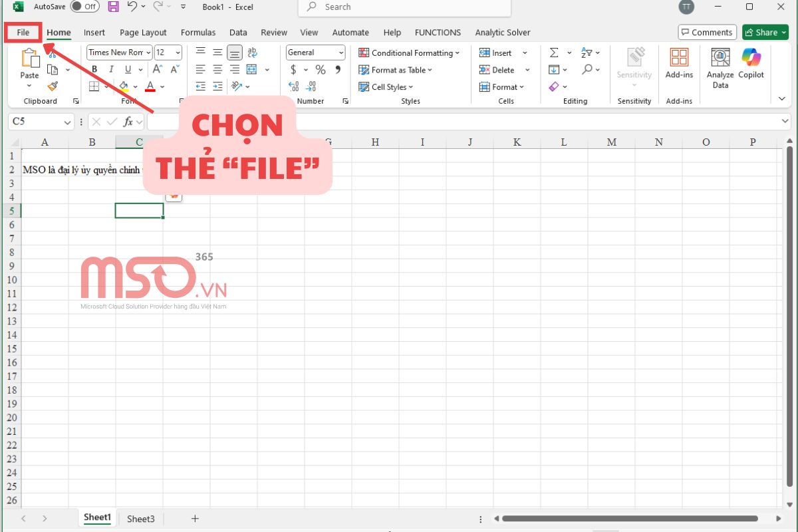Toggle Italic formatting

coord(110,69)
